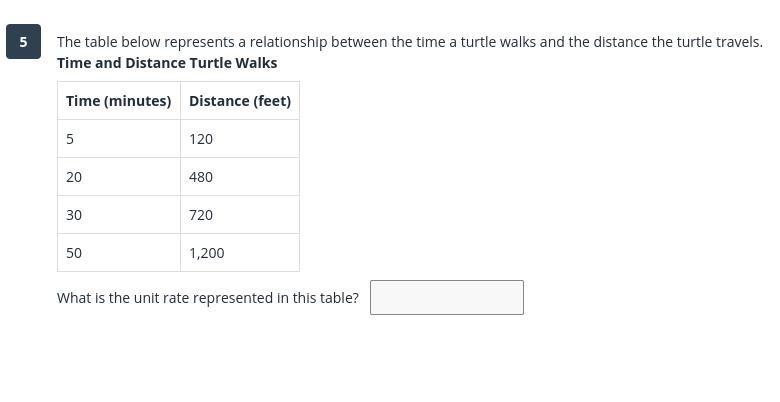Click the word "Walks" in the bold title
780x402 pixels.
pos(258,63)
